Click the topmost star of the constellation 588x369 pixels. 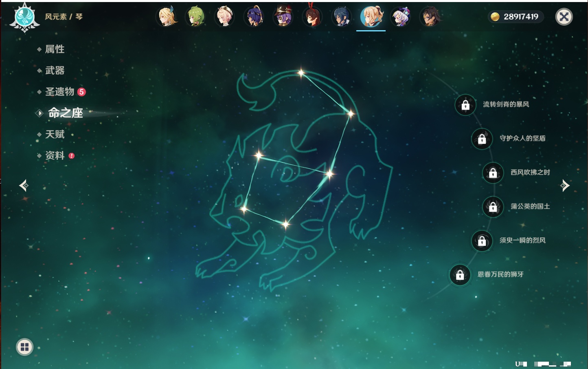coord(301,73)
